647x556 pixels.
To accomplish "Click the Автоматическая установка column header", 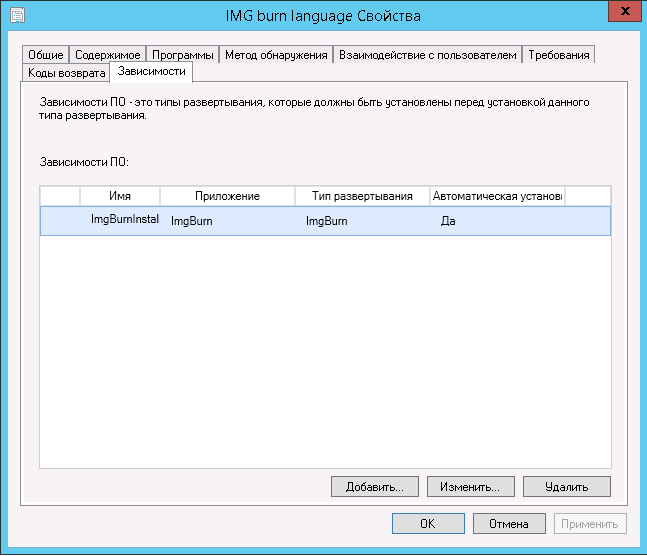I will (x=497, y=196).
